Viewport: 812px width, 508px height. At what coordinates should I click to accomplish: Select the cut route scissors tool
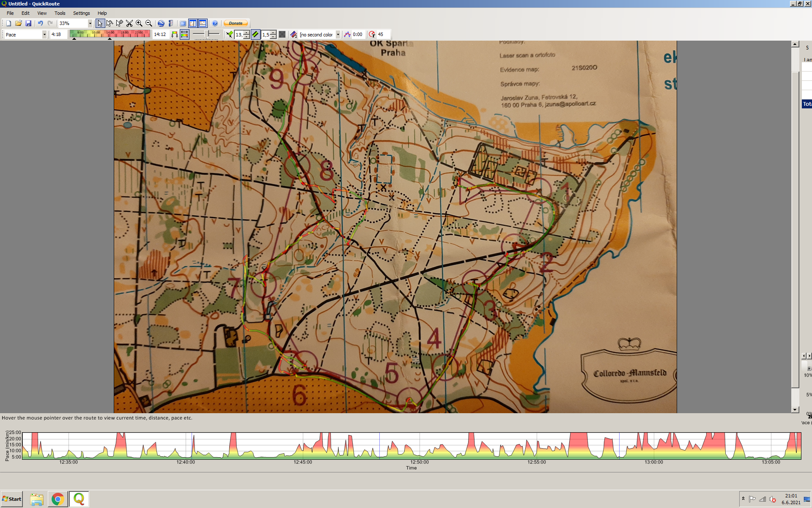point(129,23)
